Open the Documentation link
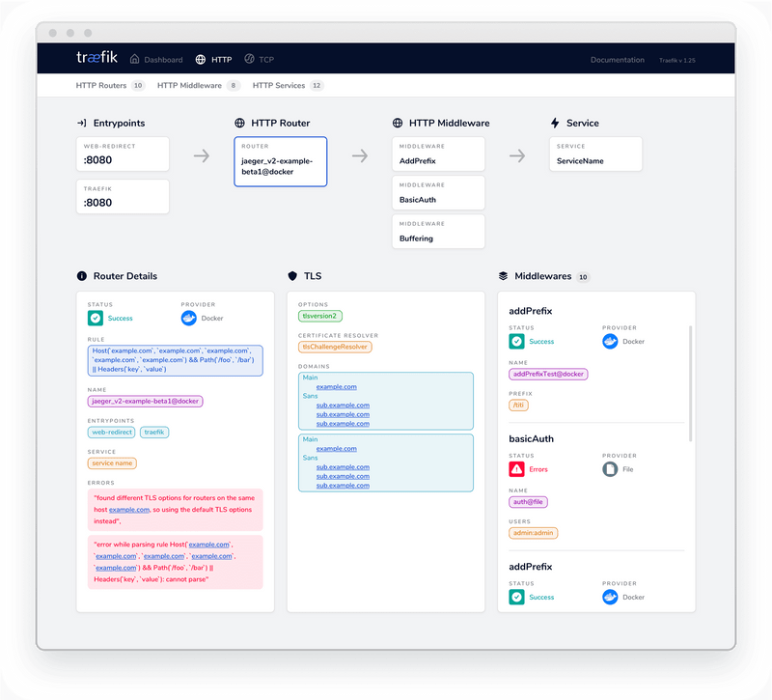This screenshot has height=700, width=772. point(618,59)
